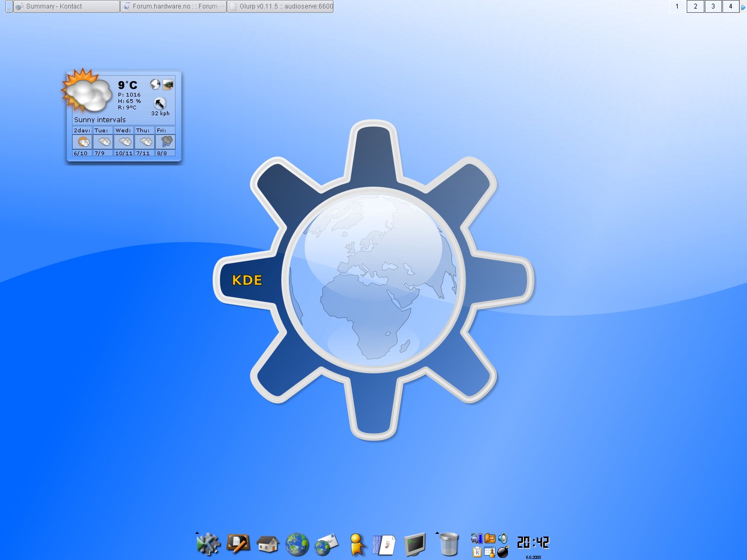Open the Klipper clipboard tray icon
Screen dimensions: 747x560
477,552
